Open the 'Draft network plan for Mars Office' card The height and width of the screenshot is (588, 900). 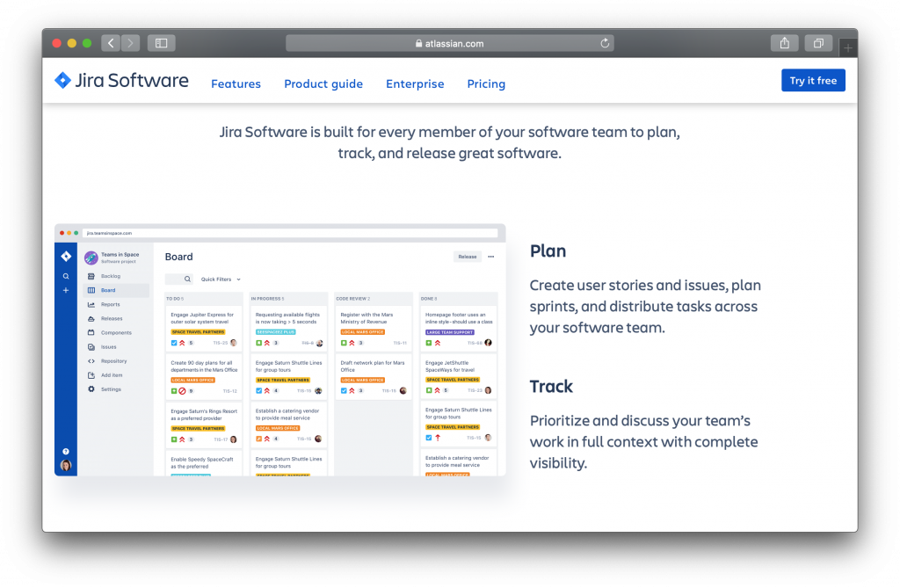tap(373, 377)
